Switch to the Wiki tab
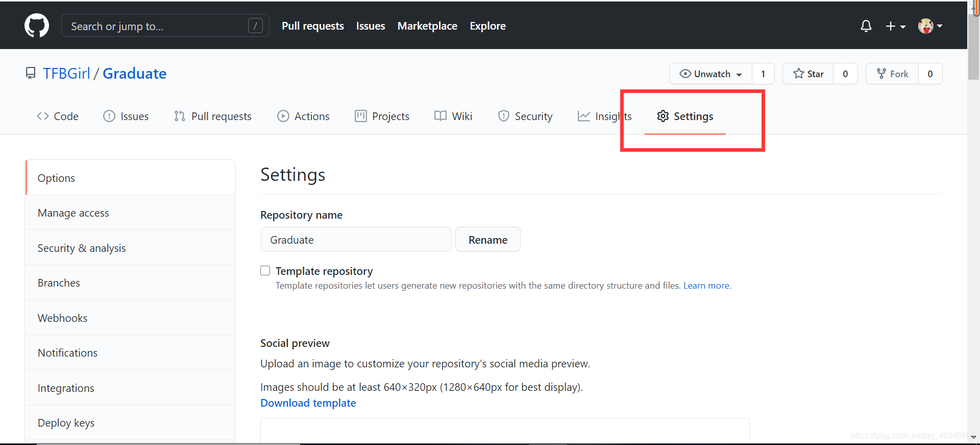Image resolution: width=980 pixels, height=445 pixels. point(453,116)
